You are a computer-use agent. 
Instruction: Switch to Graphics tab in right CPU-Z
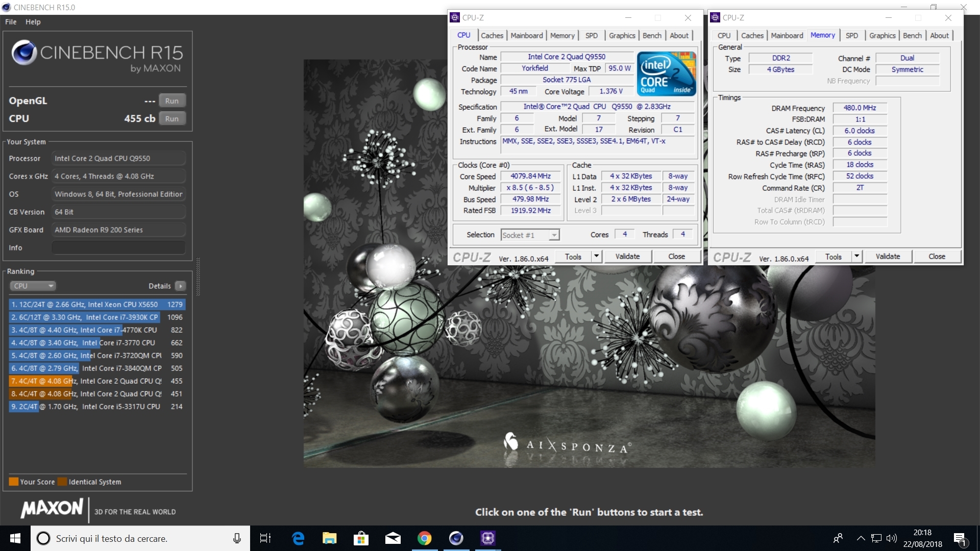[x=883, y=35]
